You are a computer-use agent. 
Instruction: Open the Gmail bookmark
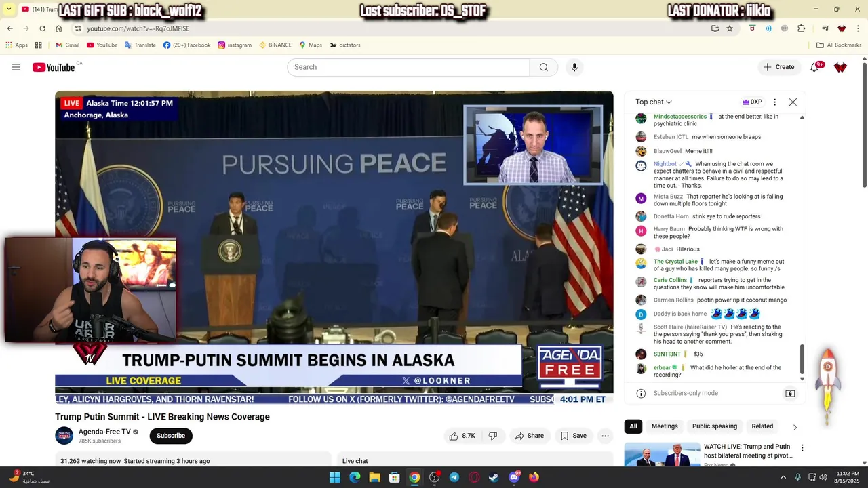tap(67, 45)
